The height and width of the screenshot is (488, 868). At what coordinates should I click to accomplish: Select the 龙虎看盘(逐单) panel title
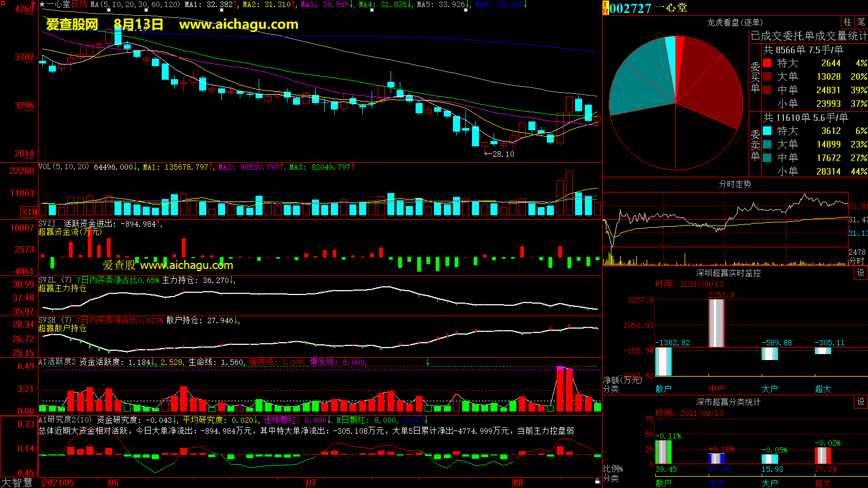click(x=735, y=22)
